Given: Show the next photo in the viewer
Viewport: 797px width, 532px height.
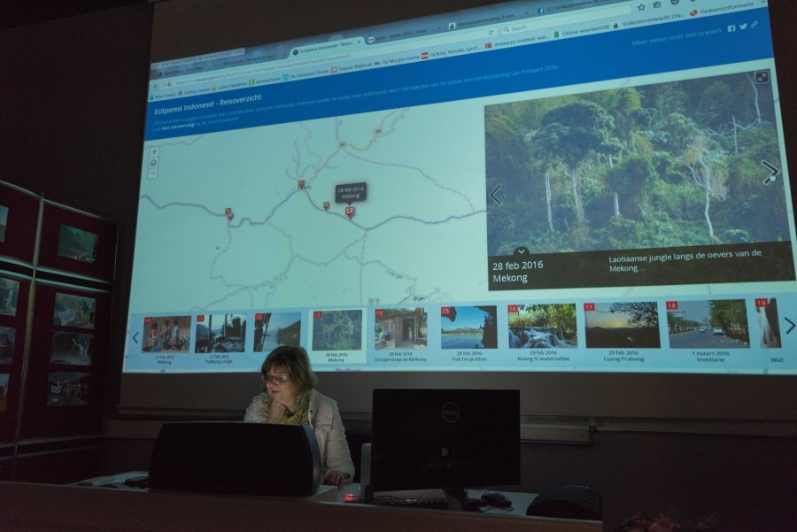Looking at the screenshot, I should point(770,173).
